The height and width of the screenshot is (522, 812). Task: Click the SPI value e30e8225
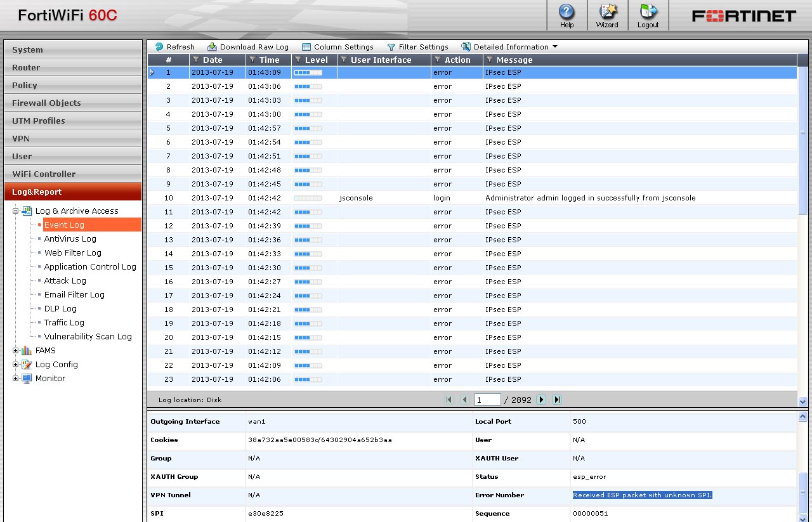(265, 514)
